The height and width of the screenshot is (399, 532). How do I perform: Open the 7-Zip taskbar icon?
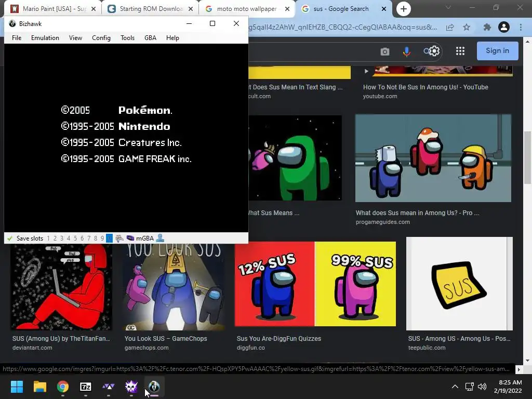86,387
